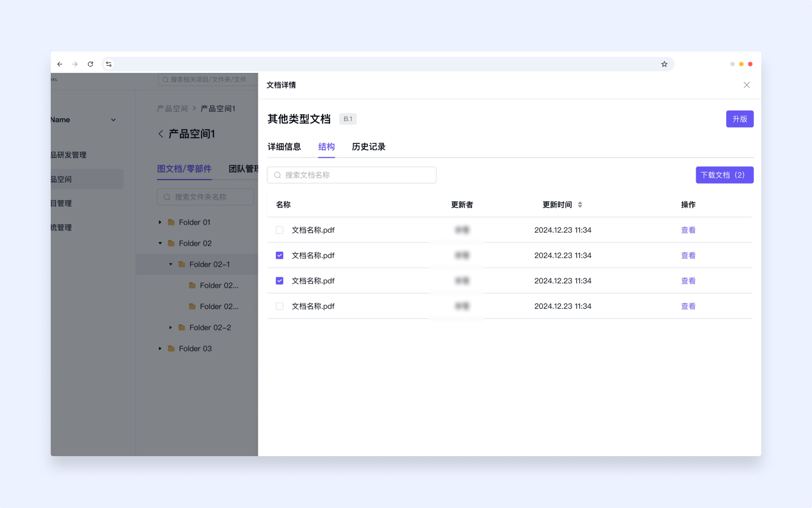Click 查看 in the second document row

tap(688, 255)
